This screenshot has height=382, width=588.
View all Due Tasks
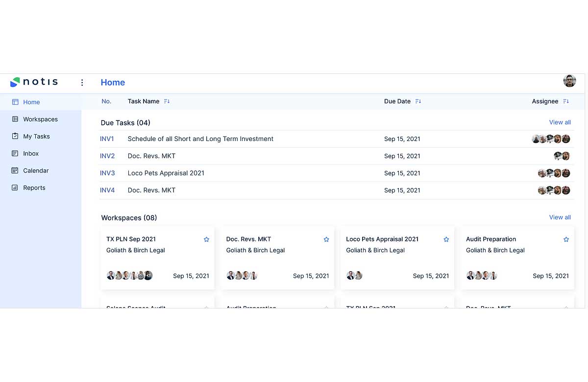(x=560, y=122)
